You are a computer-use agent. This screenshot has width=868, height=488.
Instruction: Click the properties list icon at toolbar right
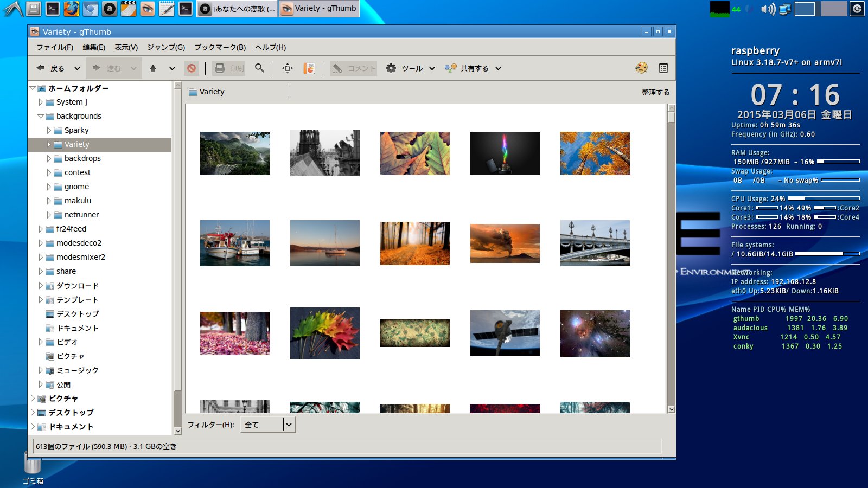tap(663, 68)
